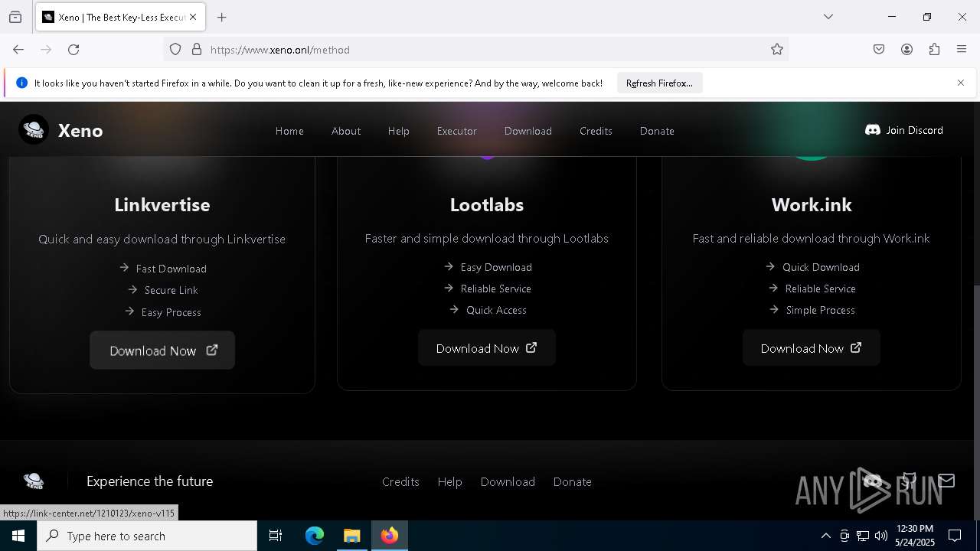Click the Windows taskbar search box
This screenshot has height=551, width=980.
tap(147, 536)
